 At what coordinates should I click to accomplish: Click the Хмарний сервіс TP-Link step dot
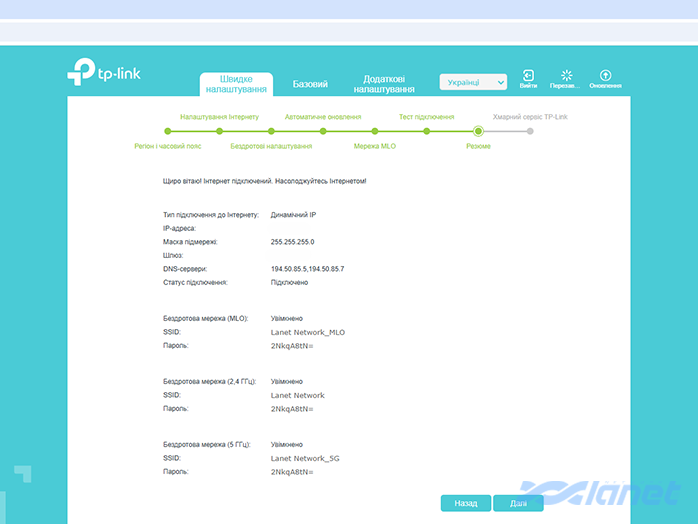(530, 131)
